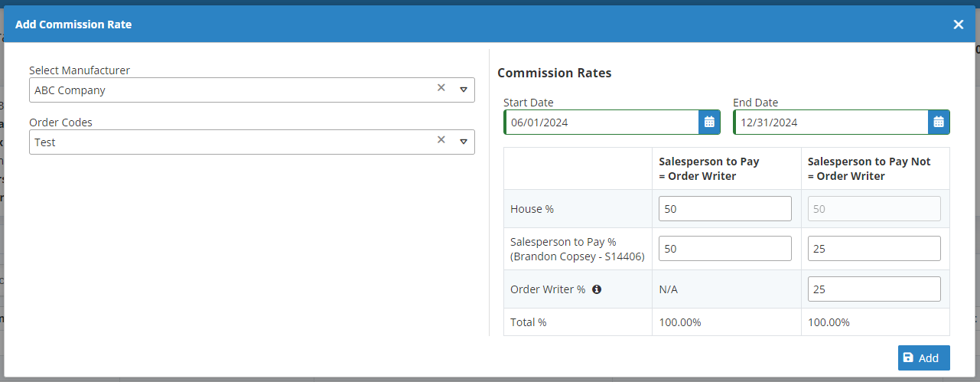Open the End Date calendar picker
This screenshot has width=980, height=382.
(x=939, y=122)
